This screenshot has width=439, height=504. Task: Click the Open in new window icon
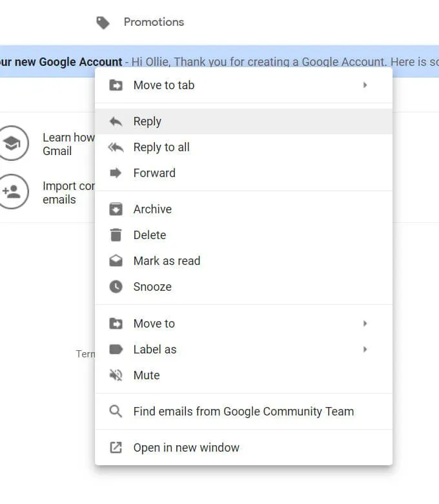coord(116,447)
